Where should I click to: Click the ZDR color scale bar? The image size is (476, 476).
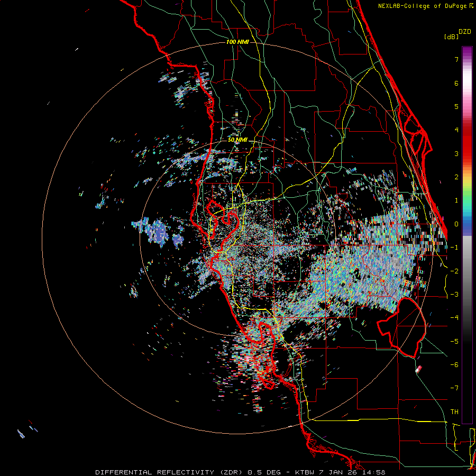(x=467, y=235)
